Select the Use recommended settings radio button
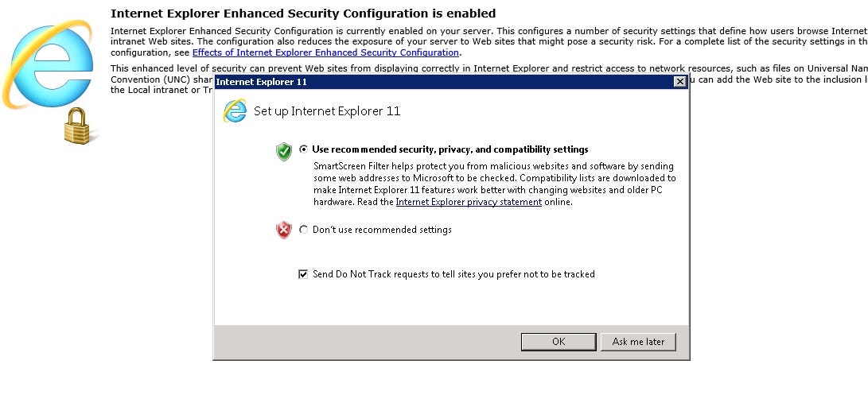This screenshot has width=868, height=399. click(x=303, y=149)
